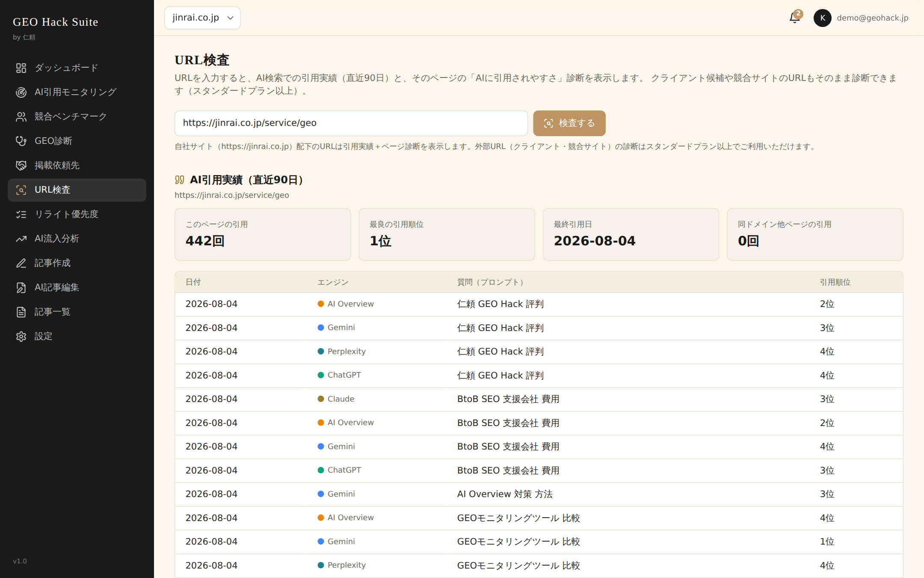Open ダッシュボード from the sidebar
This screenshot has height=578, width=924.
[77, 68]
